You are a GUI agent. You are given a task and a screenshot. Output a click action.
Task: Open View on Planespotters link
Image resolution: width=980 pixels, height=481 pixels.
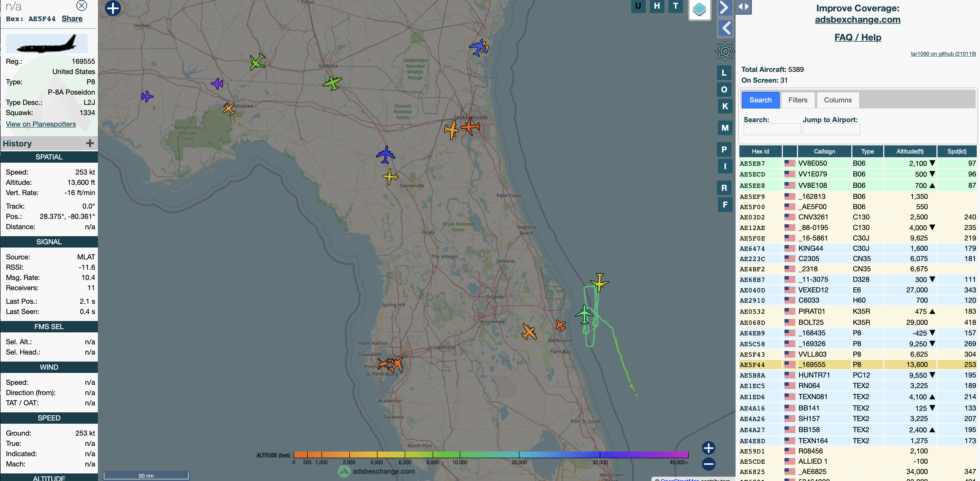coord(41,124)
